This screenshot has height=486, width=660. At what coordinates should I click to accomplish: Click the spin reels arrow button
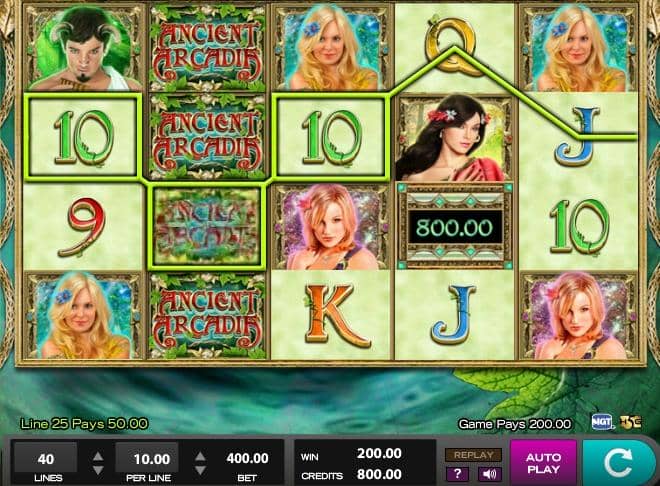click(x=619, y=463)
